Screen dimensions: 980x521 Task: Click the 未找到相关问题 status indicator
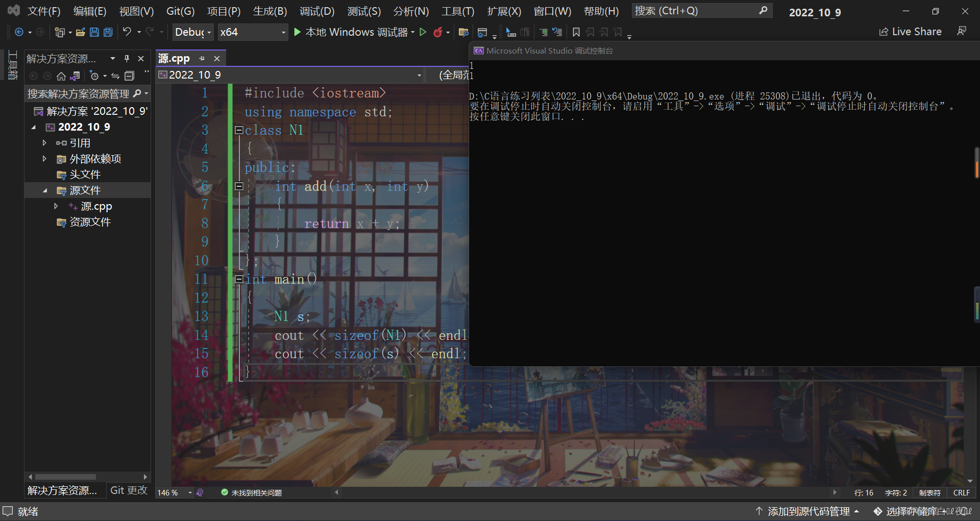252,492
